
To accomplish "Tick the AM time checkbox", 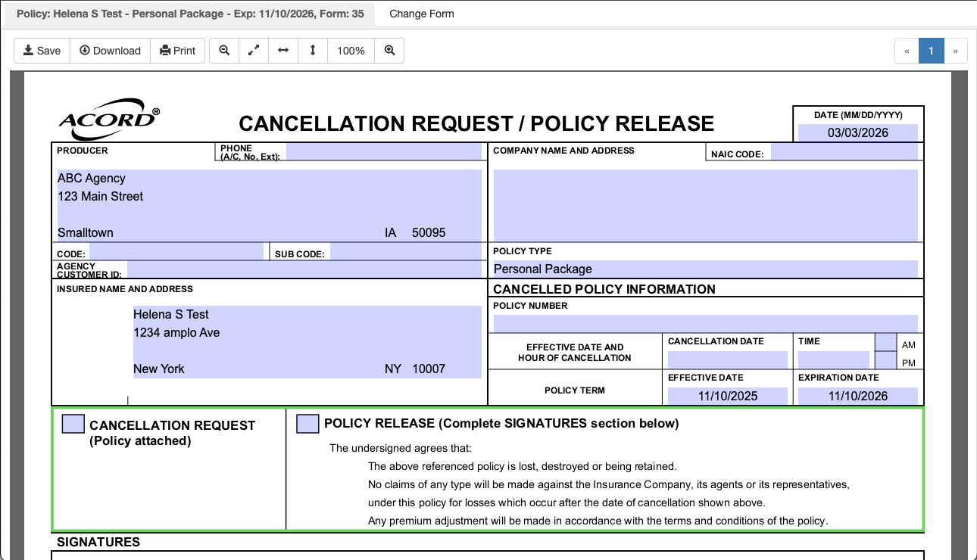I will 885,341.
